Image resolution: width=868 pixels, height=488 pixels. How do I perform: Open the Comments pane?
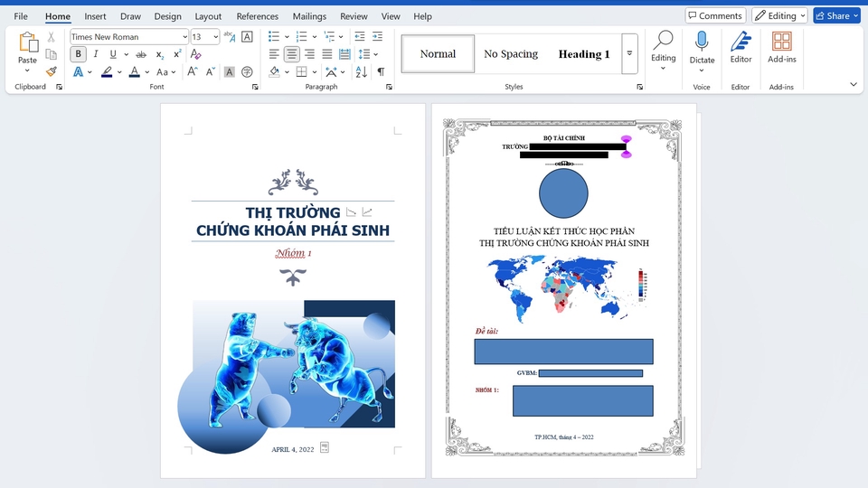(714, 15)
